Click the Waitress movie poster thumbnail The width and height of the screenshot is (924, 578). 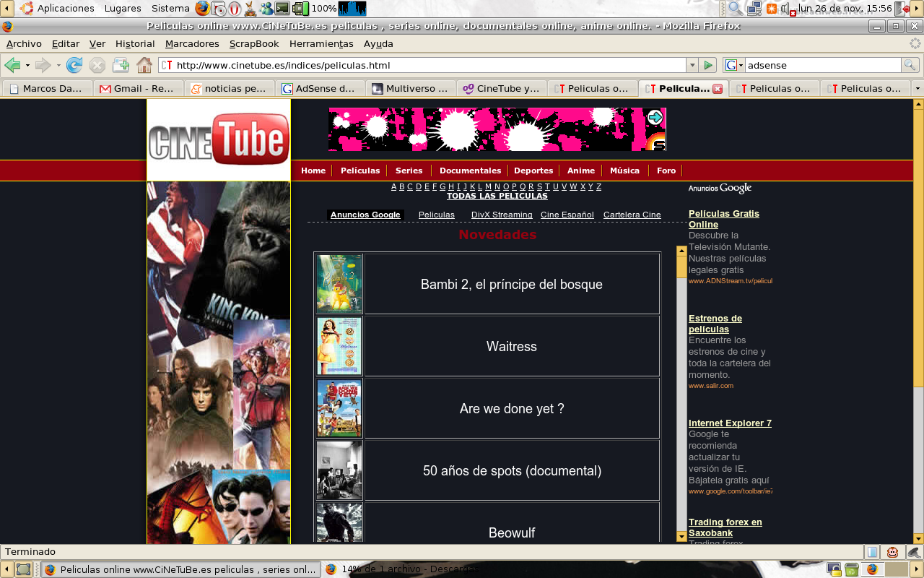point(339,346)
